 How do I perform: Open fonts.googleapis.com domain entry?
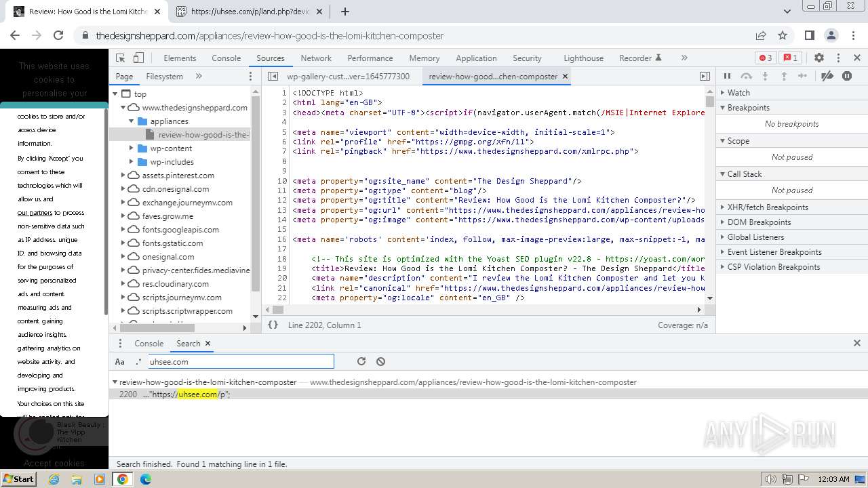point(180,230)
